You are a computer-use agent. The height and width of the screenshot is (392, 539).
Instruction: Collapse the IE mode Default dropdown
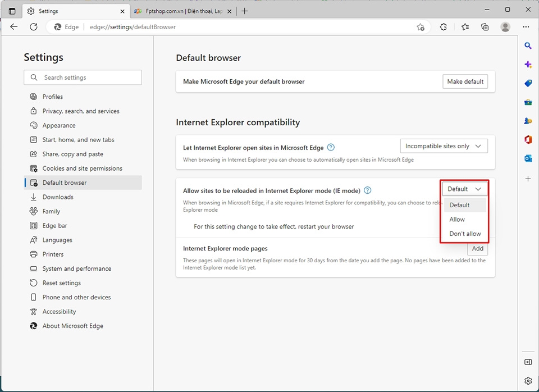pyautogui.click(x=464, y=189)
